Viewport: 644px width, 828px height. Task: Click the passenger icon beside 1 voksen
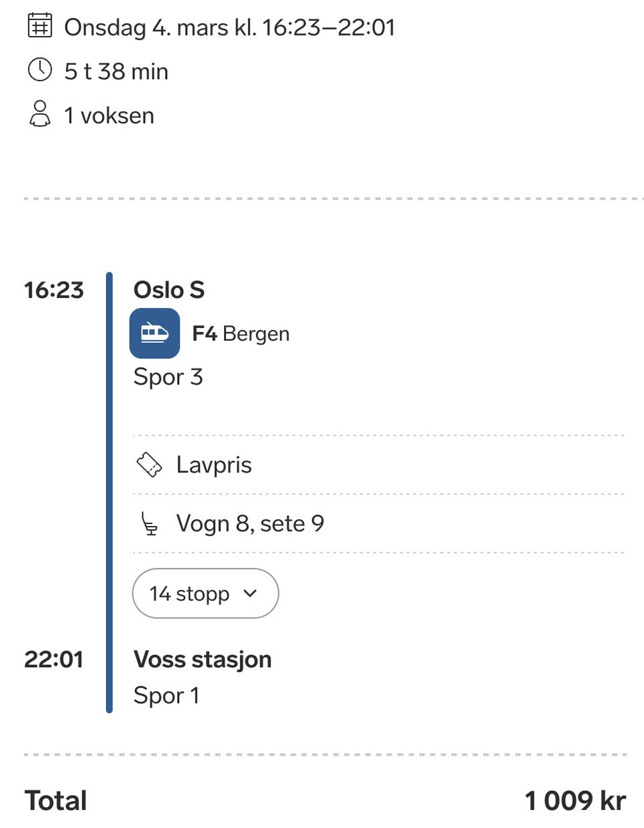coord(40,114)
